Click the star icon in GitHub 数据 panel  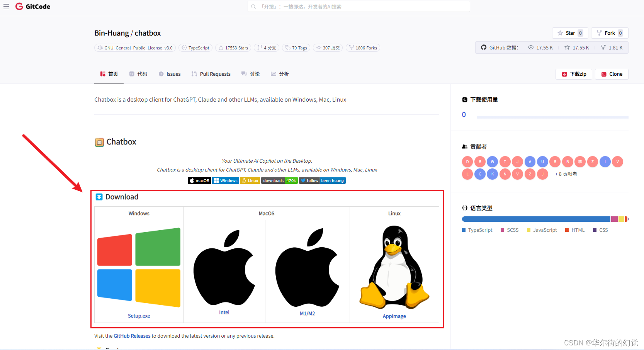click(x=567, y=48)
